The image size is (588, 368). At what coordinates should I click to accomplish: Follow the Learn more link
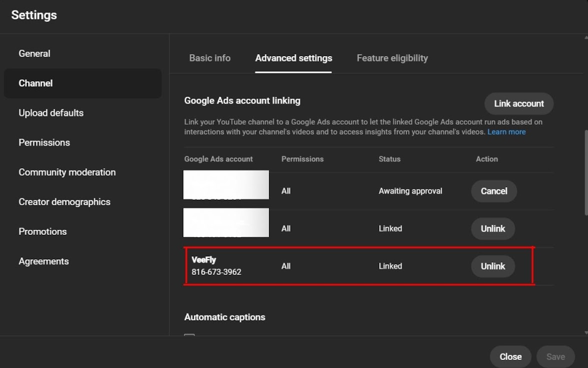tap(506, 132)
